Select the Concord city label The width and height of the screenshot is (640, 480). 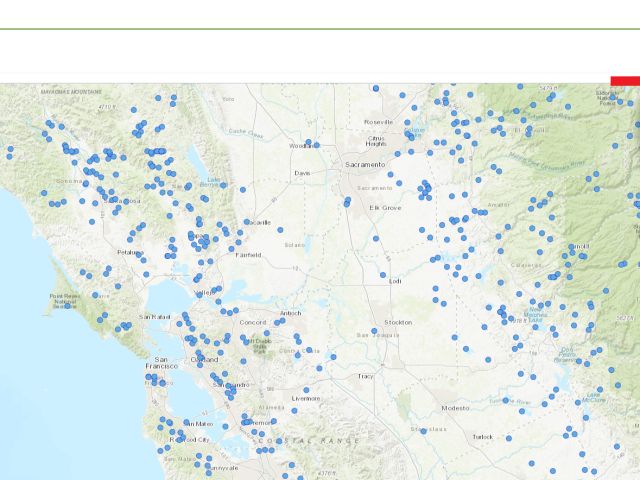click(253, 322)
